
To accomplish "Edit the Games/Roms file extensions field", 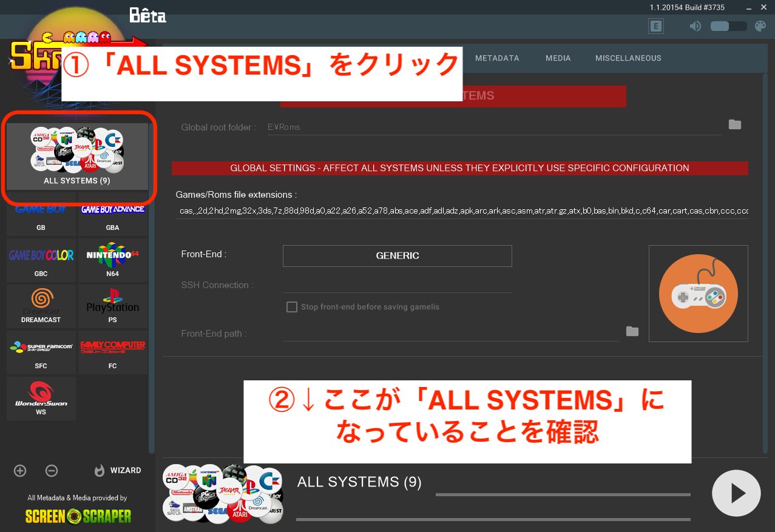I will tap(462, 211).
